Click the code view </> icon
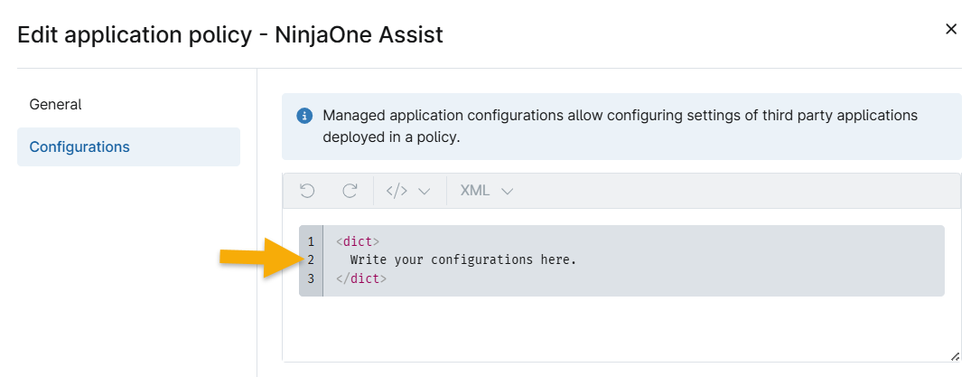Screen dimensions: 980x377 397,191
